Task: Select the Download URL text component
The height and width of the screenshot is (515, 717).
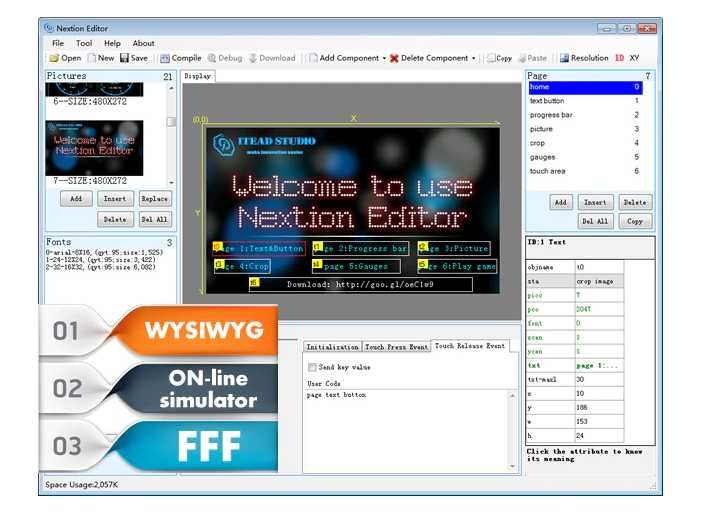Action: pos(361,284)
